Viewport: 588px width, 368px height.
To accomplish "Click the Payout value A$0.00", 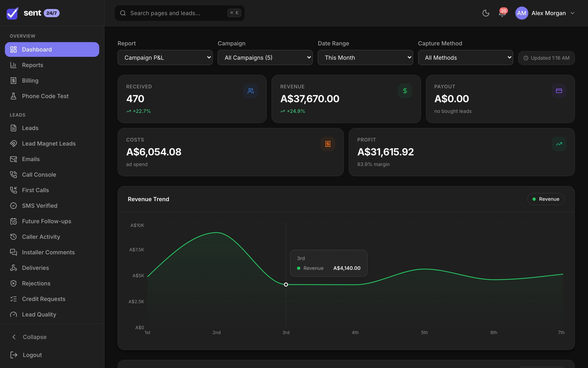I will pos(451,99).
